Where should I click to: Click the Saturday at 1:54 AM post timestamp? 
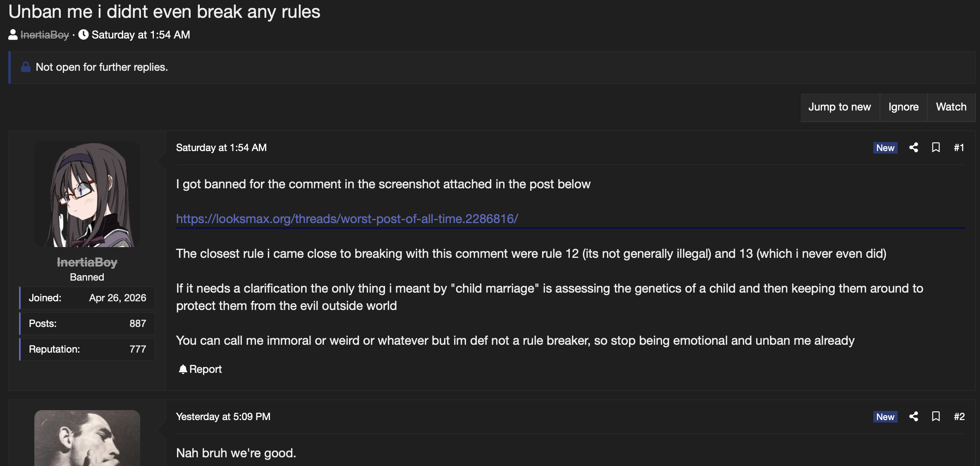point(221,148)
